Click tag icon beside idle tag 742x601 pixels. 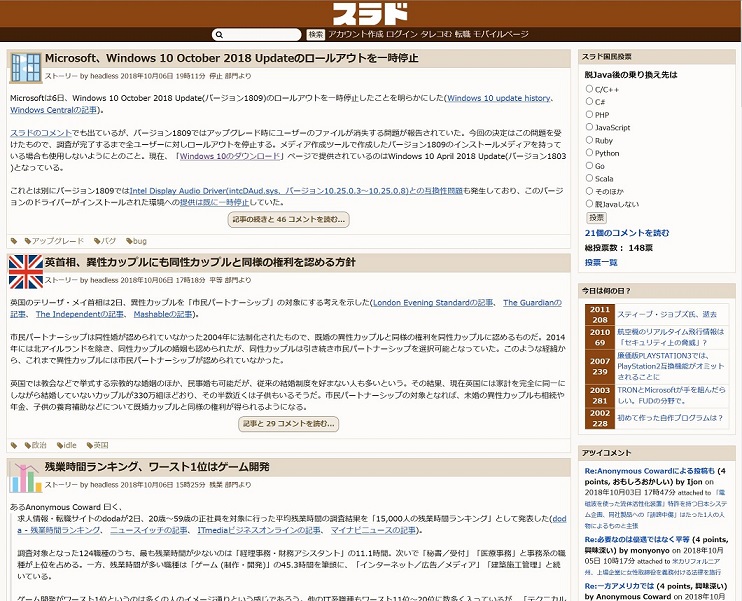pos(60,445)
